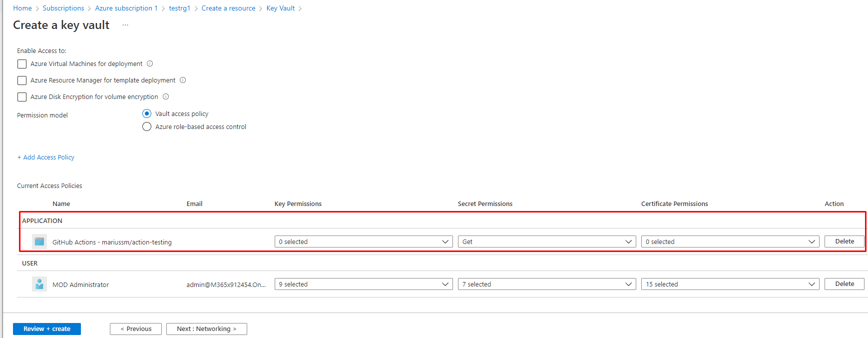Tick Azure Disk Encryption for volume encryption
Image resolution: width=868 pixels, height=338 pixels.
coord(22,97)
